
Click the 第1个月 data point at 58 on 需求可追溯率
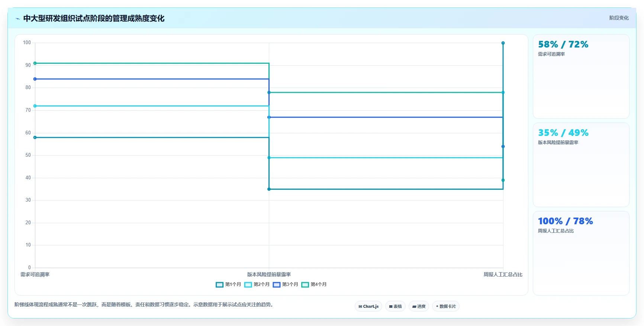click(x=35, y=137)
